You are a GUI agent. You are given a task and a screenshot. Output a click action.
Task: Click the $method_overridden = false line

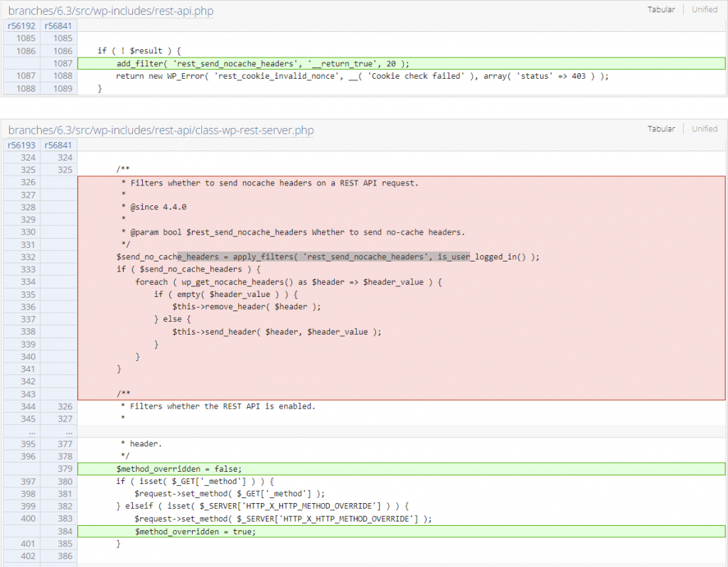[x=179, y=469]
